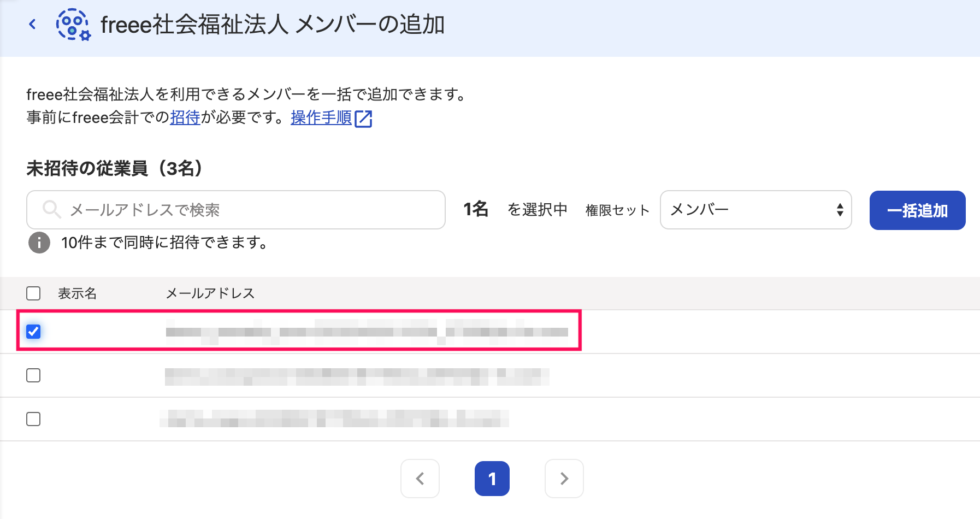
Task: Click the magnifier icon in search box
Action: click(52, 209)
